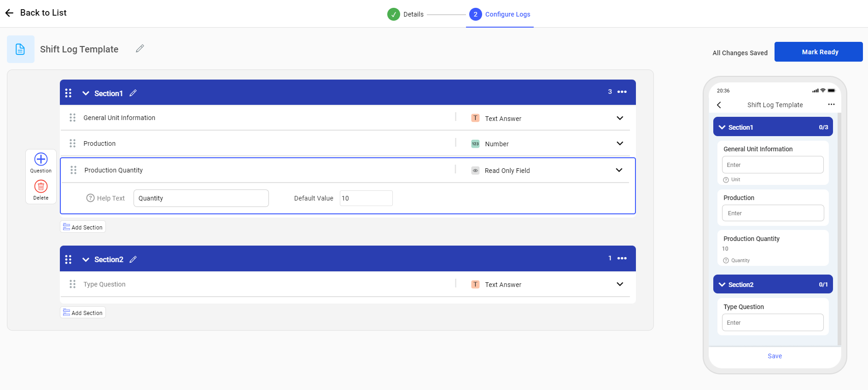
Task: Click the red Delete trash icon
Action: (41, 186)
